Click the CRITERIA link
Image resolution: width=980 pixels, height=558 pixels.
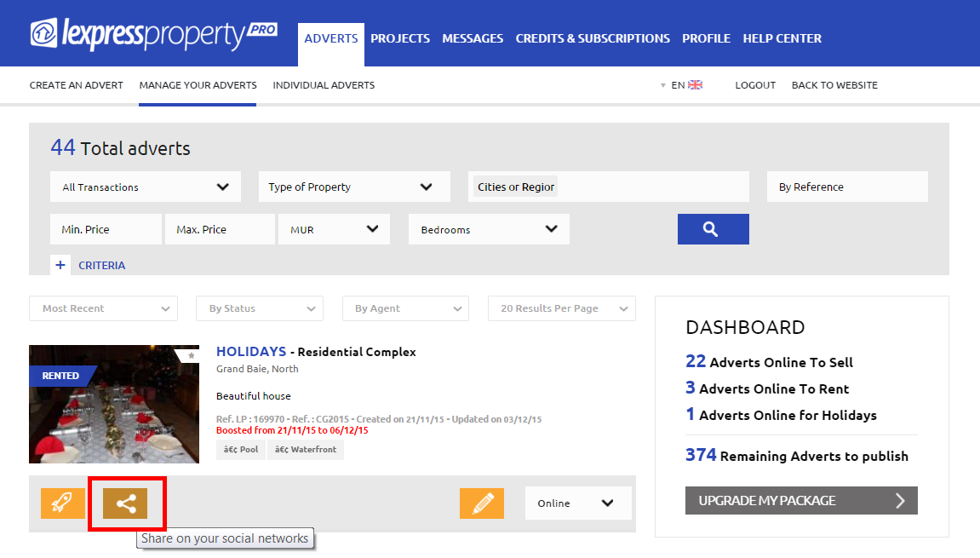(102, 265)
